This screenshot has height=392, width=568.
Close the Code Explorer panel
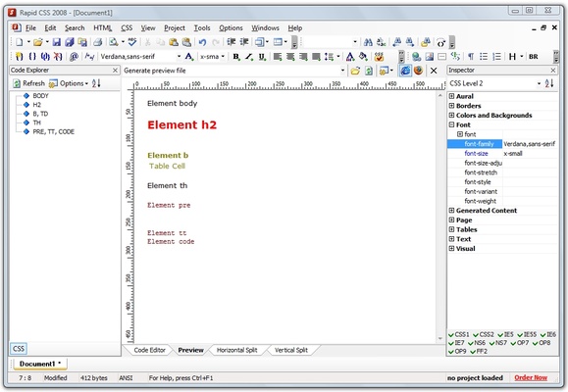(x=115, y=71)
